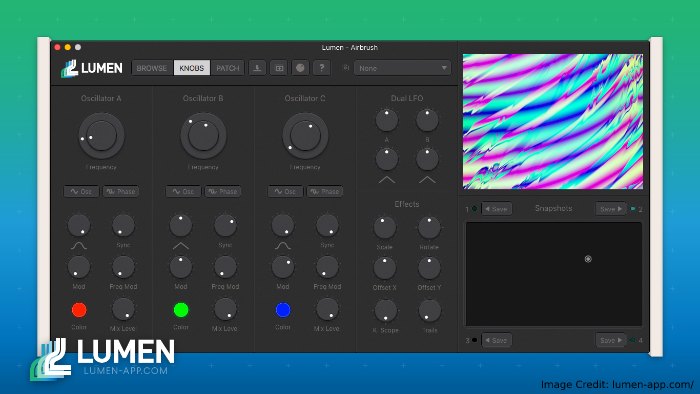Click the window layout icon in toolbar
Image resolution: width=700 pixels, height=394 pixels.
(x=279, y=68)
